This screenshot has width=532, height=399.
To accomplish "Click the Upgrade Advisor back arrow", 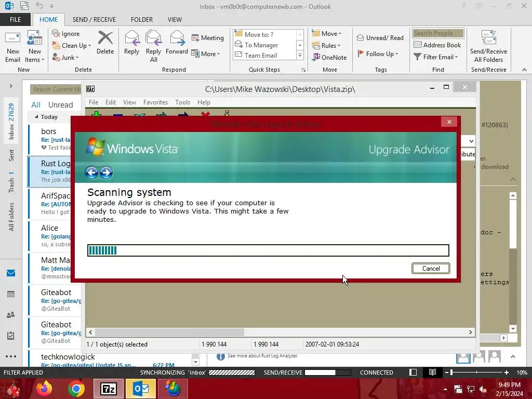I will coord(91,172).
